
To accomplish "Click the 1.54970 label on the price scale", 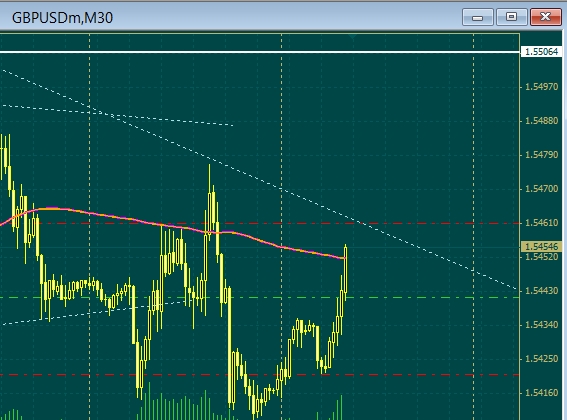I will 541,86.
